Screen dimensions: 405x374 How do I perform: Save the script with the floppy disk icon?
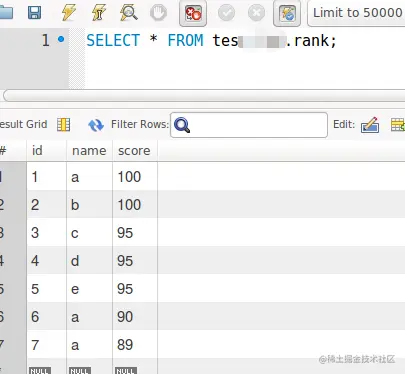point(34,13)
